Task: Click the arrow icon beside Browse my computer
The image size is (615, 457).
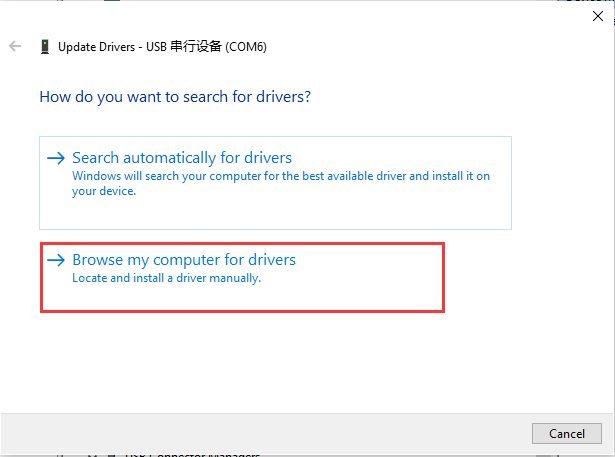Action: pyautogui.click(x=55, y=260)
